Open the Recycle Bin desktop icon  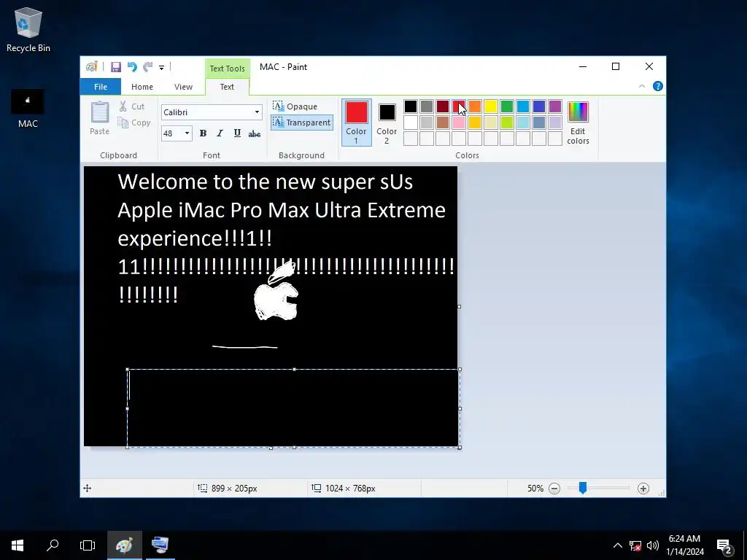click(28, 30)
